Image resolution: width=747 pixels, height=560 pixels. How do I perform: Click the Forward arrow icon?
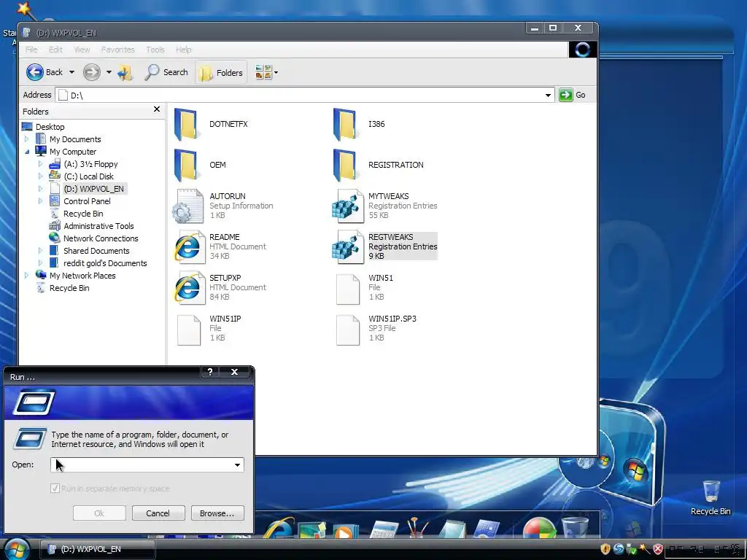coord(92,72)
